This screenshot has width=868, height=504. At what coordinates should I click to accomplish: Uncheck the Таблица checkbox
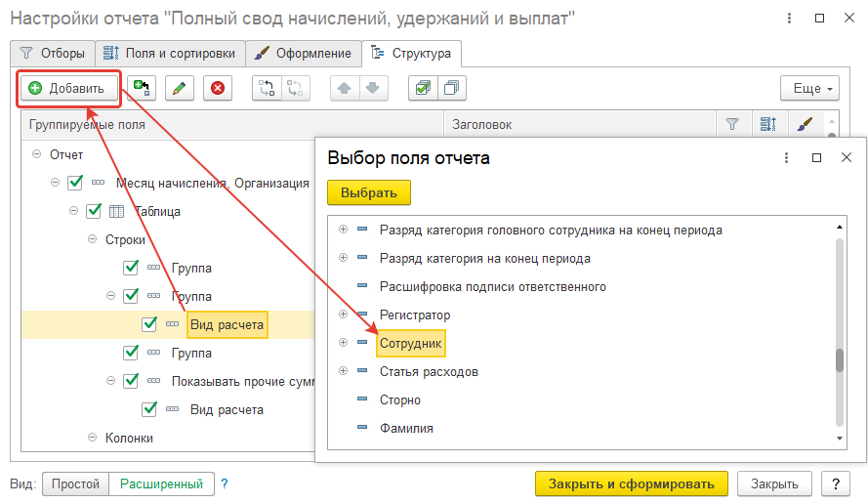click(x=94, y=211)
